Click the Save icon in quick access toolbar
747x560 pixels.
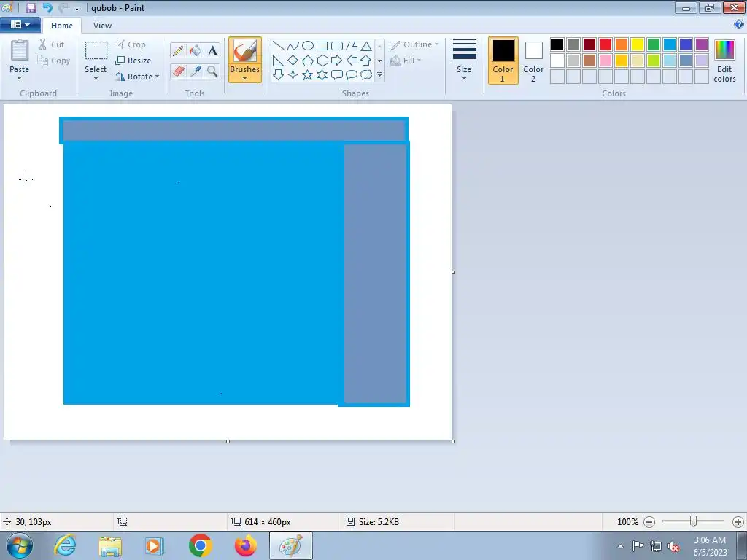(x=31, y=7)
